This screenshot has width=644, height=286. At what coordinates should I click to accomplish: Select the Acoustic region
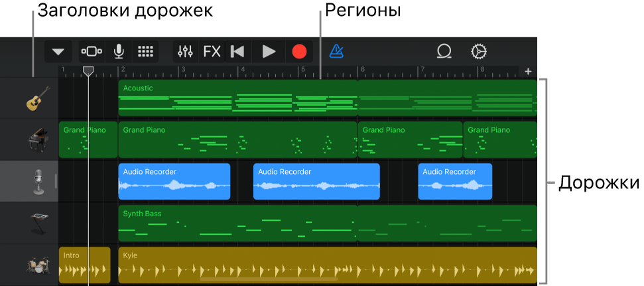click(x=238, y=98)
